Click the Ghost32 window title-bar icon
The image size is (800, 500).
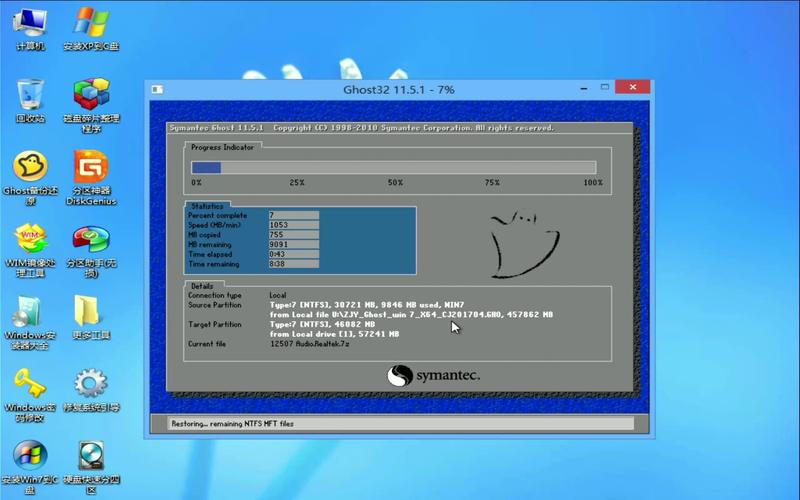click(x=158, y=90)
